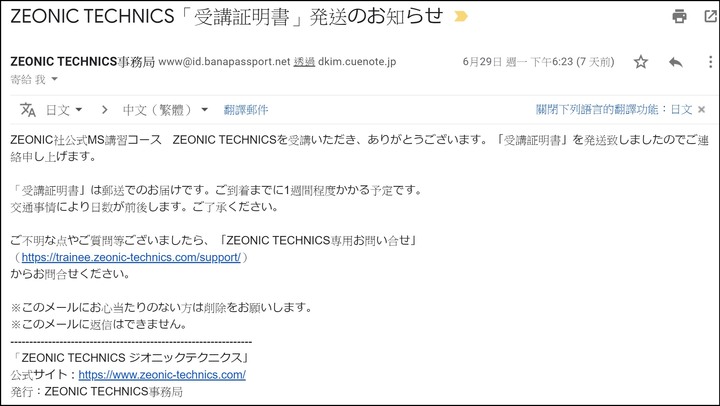This screenshot has height=406, width=720.
Task: Expand recipient details arrow next to 寄給 我
Action: pyautogui.click(x=54, y=79)
